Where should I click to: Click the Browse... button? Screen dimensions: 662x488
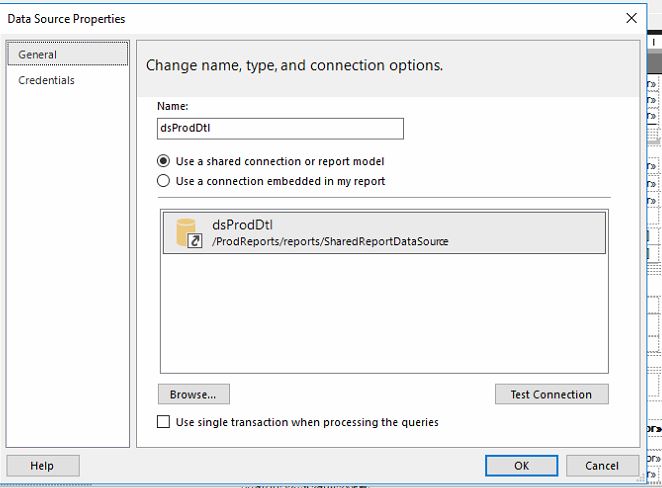tap(193, 394)
